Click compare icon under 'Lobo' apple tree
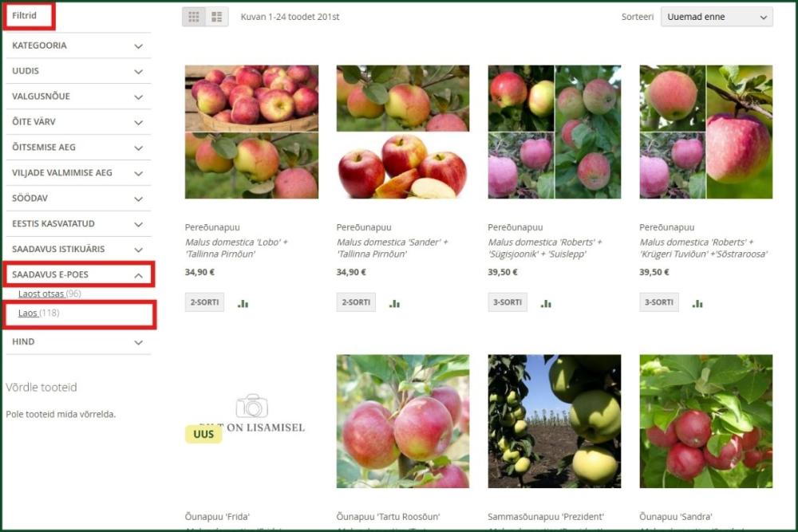The width and height of the screenshot is (798, 532). pos(243,304)
